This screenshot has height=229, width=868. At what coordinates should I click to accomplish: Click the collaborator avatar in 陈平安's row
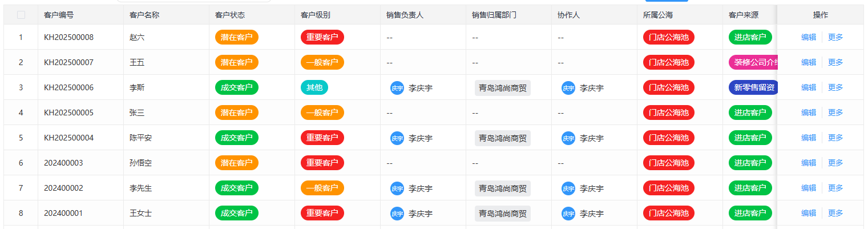coord(568,138)
